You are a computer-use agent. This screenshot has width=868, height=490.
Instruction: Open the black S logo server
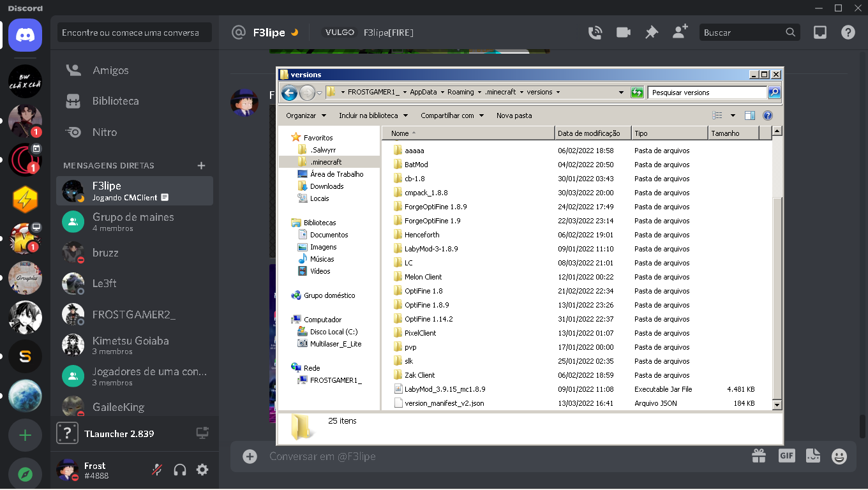(26, 357)
